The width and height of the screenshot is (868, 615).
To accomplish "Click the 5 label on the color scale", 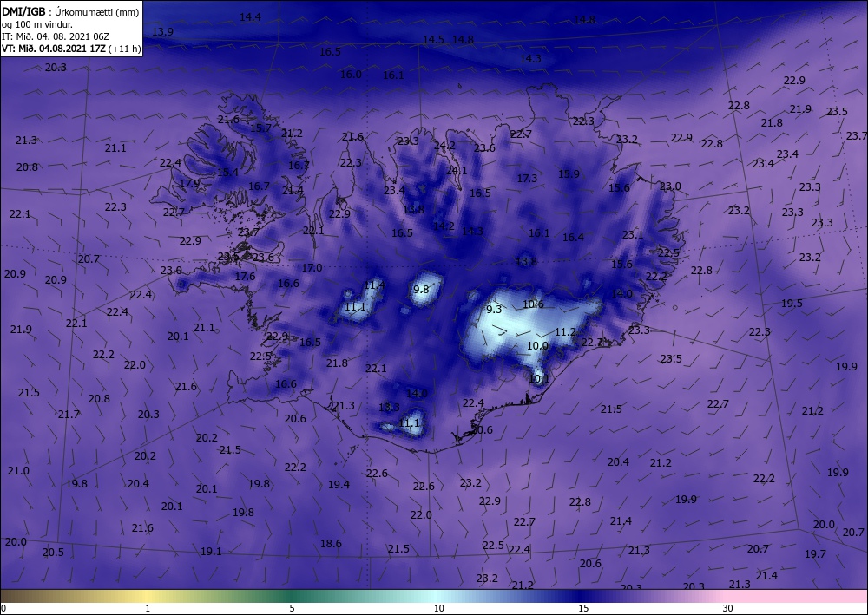I will (293, 608).
